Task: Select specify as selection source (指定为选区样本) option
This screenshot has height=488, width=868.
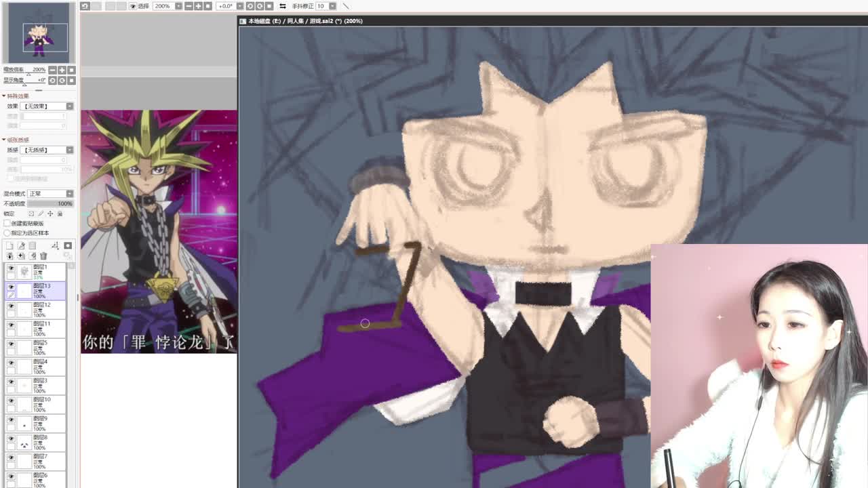Action: [7, 233]
